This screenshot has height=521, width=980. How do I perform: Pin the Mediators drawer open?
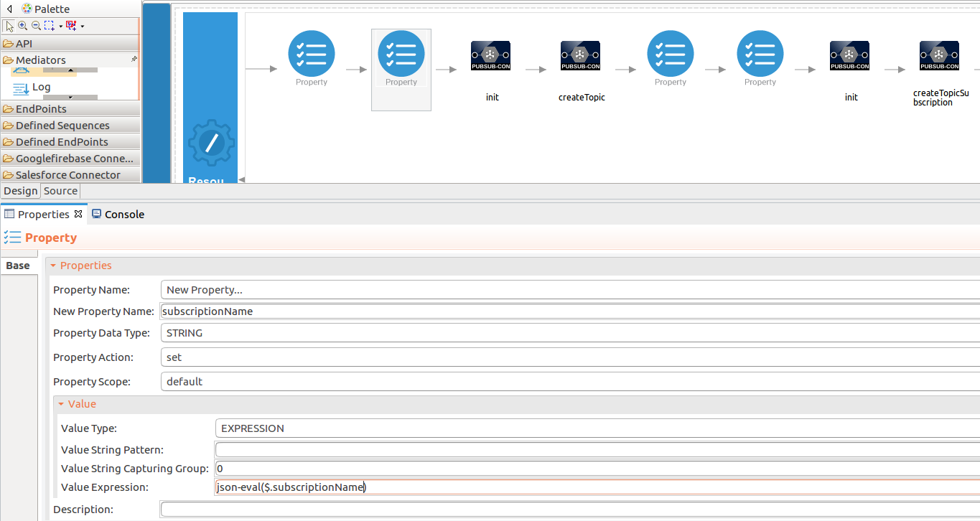[134, 60]
